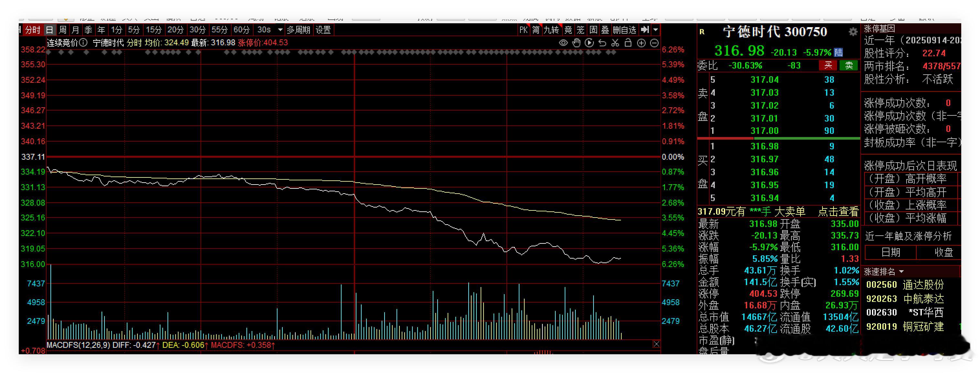Select the 60分 period
Screen dimensions: 980x373
coord(242,30)
